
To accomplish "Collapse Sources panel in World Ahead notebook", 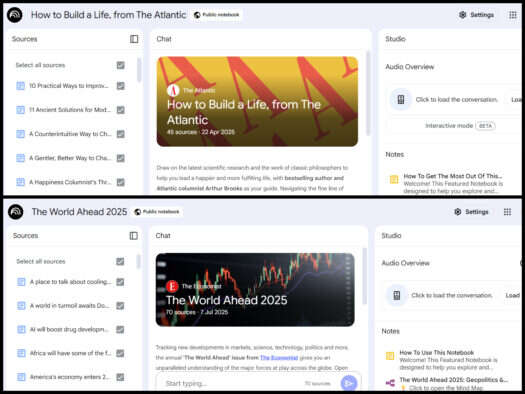I will (x=134, y=236).
